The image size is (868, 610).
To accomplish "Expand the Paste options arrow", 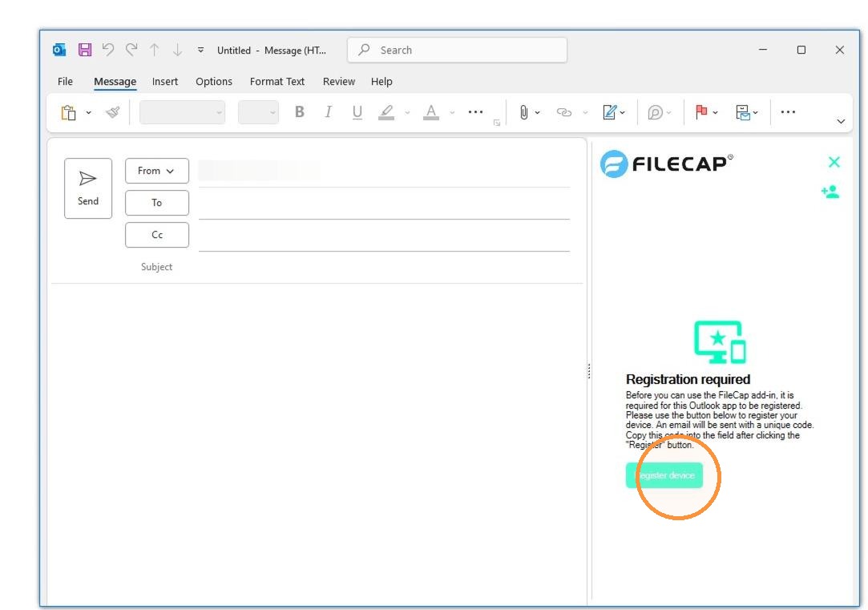I will 89,113.
